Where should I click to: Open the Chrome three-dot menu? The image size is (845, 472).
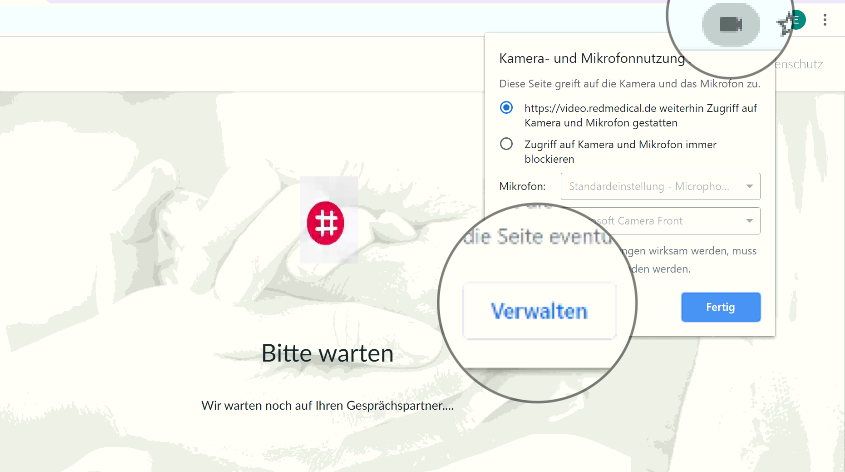[x=825, y=20]
